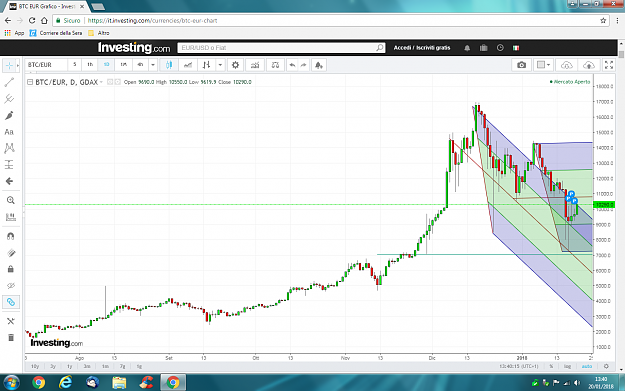
Task: Select the brush drawing tool
Action: [x=9, y=116]
